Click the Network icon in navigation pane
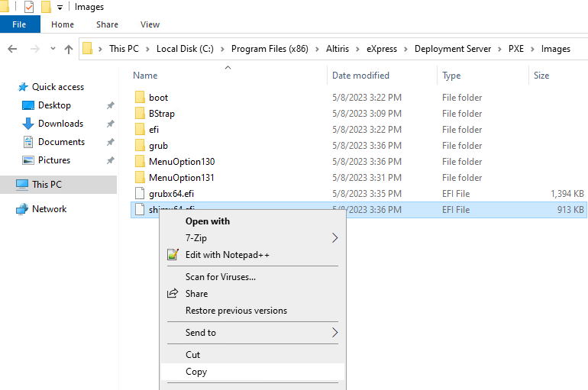 coord(22,209)
